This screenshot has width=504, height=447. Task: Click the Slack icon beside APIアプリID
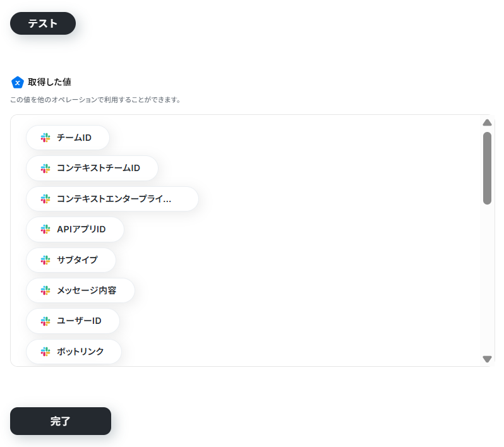click(45, 229)
